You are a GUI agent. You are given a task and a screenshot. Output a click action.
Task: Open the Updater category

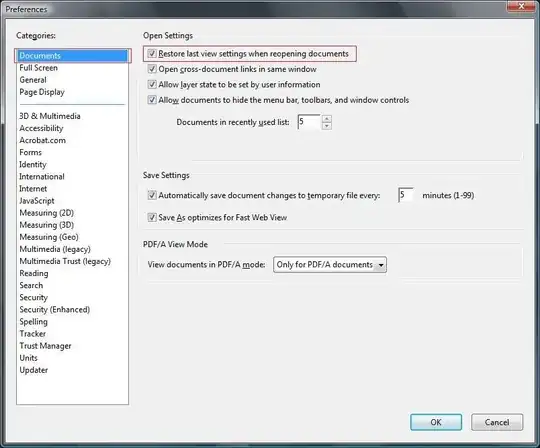(33, 370)
